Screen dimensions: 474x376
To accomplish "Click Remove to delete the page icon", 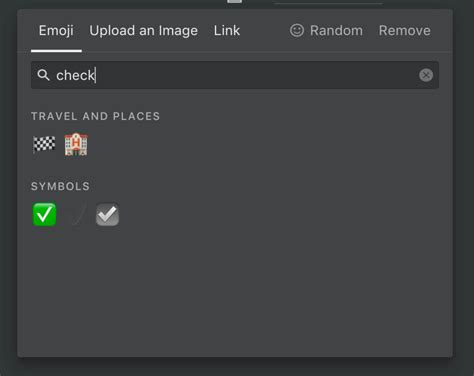I will pos(404,31).
